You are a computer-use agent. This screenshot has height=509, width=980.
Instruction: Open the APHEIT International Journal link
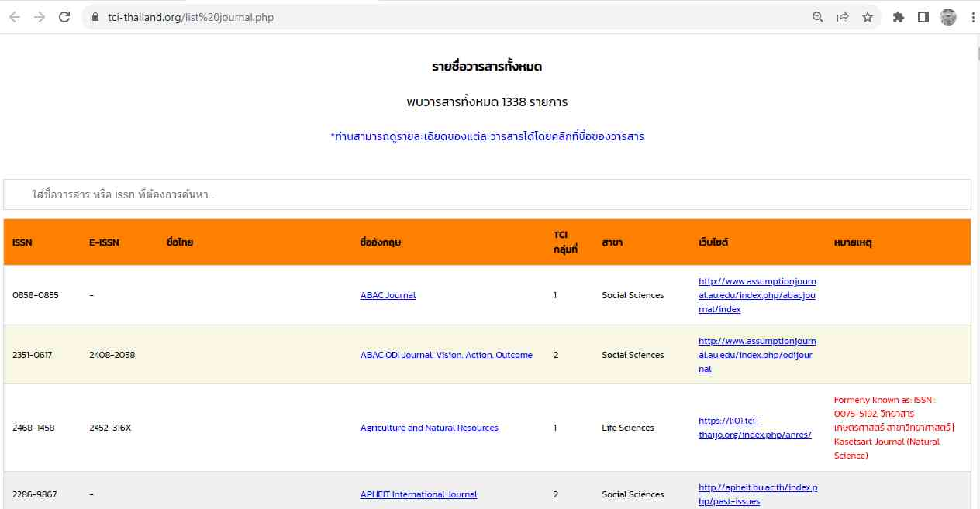(419, 494)
